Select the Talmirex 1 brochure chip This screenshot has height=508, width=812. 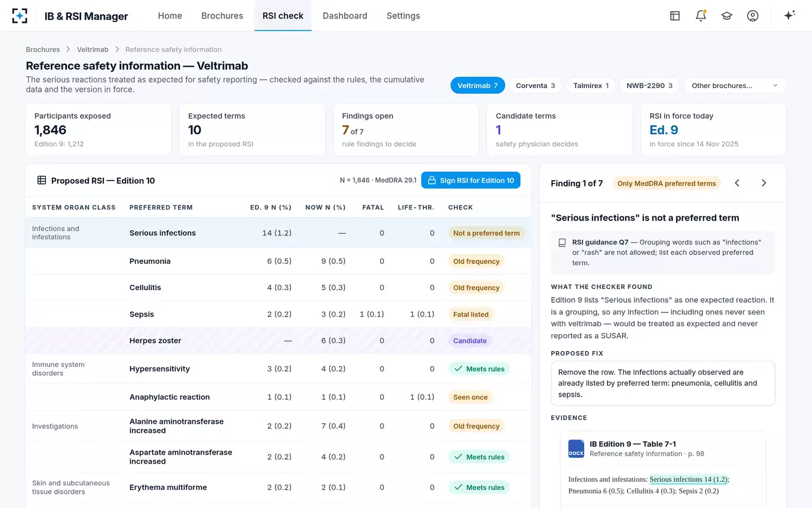tap(591, 86)
